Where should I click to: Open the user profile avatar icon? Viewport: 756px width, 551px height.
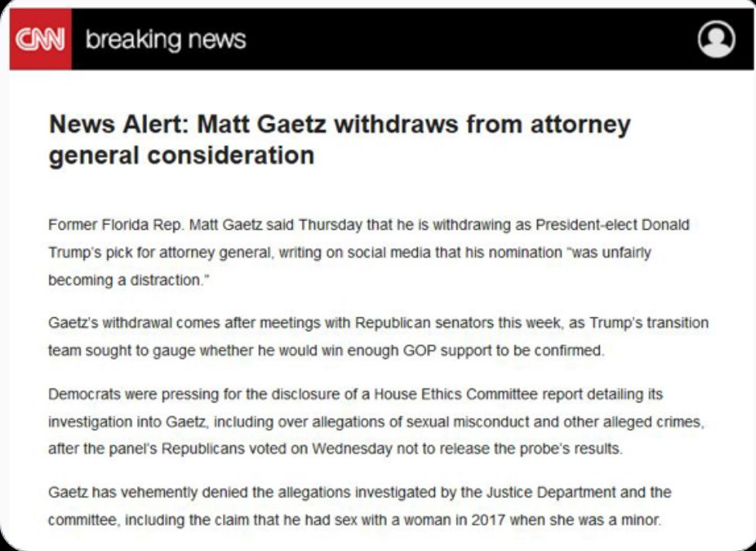coord(716,39)
